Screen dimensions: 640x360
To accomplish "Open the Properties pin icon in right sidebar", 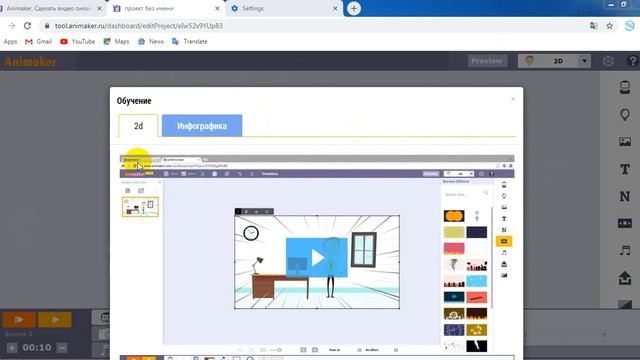I will pos(624,115).
